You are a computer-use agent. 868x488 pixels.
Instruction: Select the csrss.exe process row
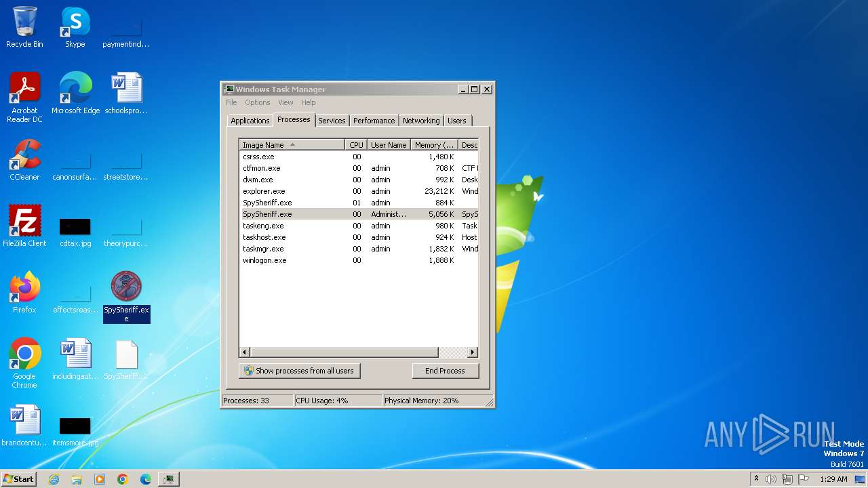pyautogui.click(x=359, y=157)
